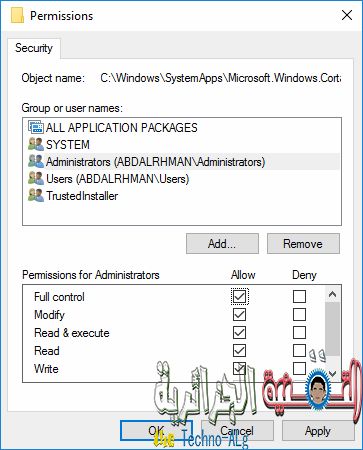The width and height of the screenshot is (363, 450).
Task: Click the Administrators group icon
Action: [36, 161]
